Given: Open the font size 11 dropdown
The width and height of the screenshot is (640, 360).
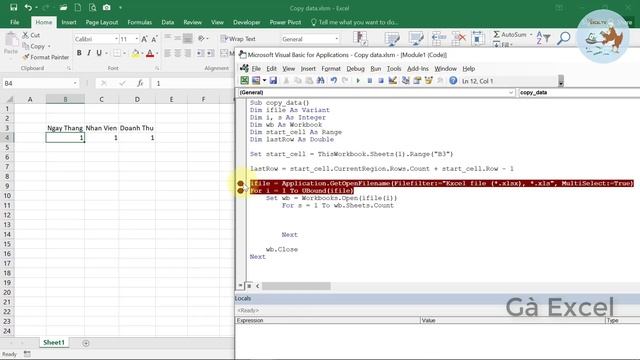Looking at the screenshot, I should pyautogui.click(x=137, y=39).
